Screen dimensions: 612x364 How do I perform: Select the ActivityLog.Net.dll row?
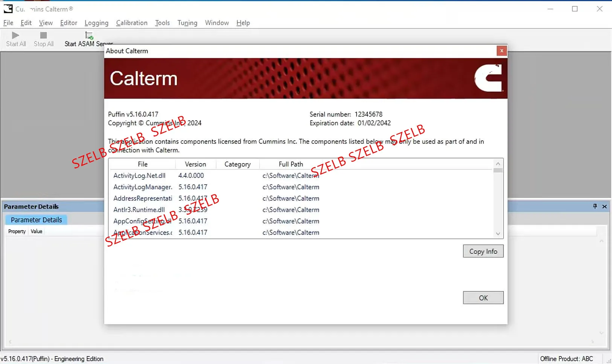point(301,176)
